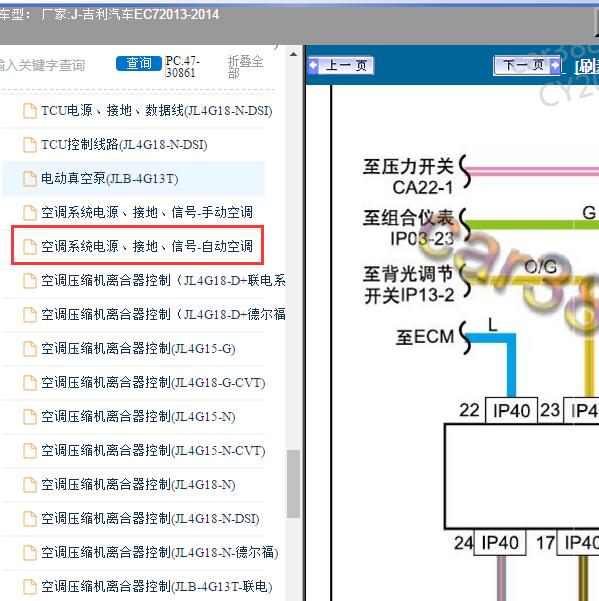The height and width of the screenshot is (601, 599).
Task: Click 至ECM label in diagram
Action: [x=425, y=337]
